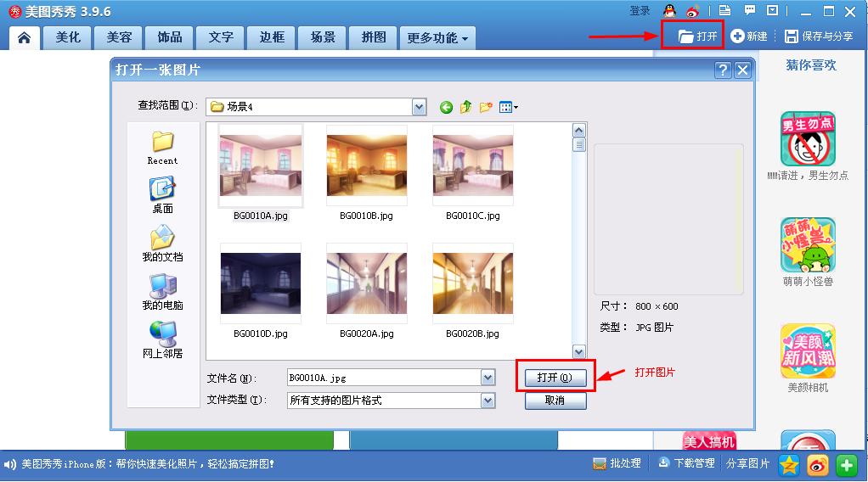Click the 取消 button
Image resolution: width=868 pixels, height=482 pixels.
pyautogui.click(x=555, y=401)
